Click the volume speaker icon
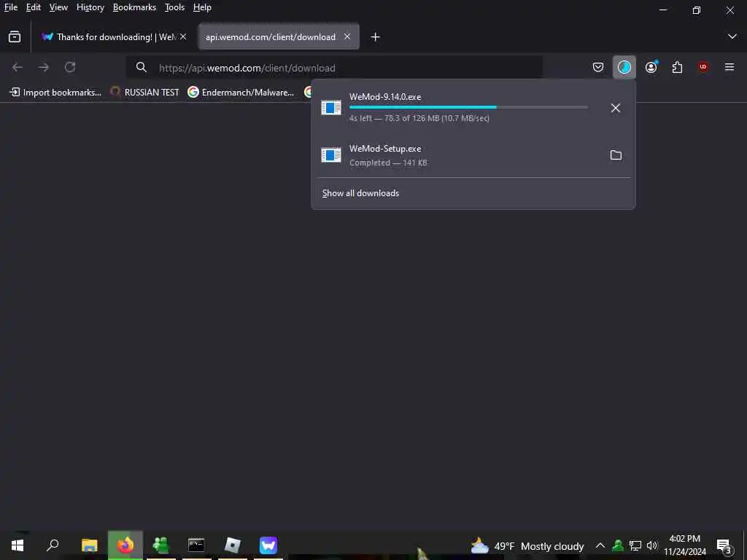747x560 pixels. point(651,545)
